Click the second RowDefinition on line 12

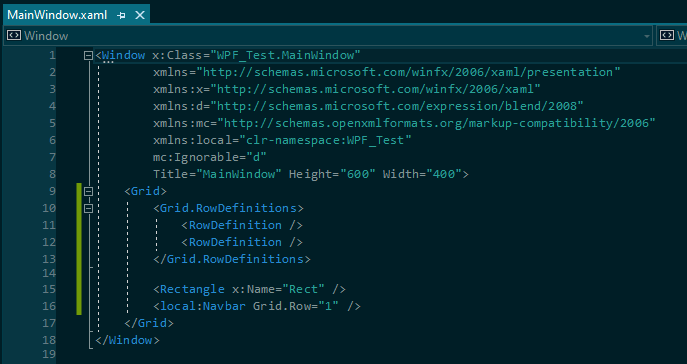tap(242, 243)
